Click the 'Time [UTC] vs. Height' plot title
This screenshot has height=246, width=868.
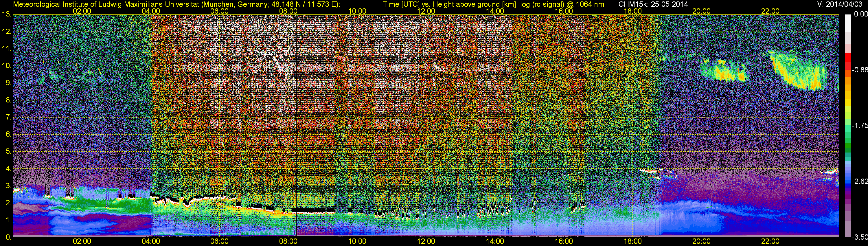493,4
